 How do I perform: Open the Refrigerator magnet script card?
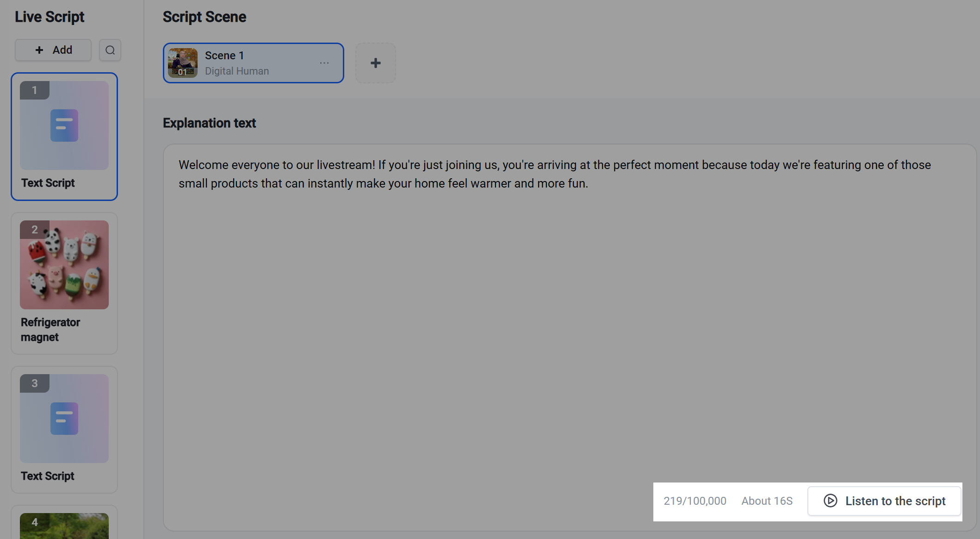(64, 283)
